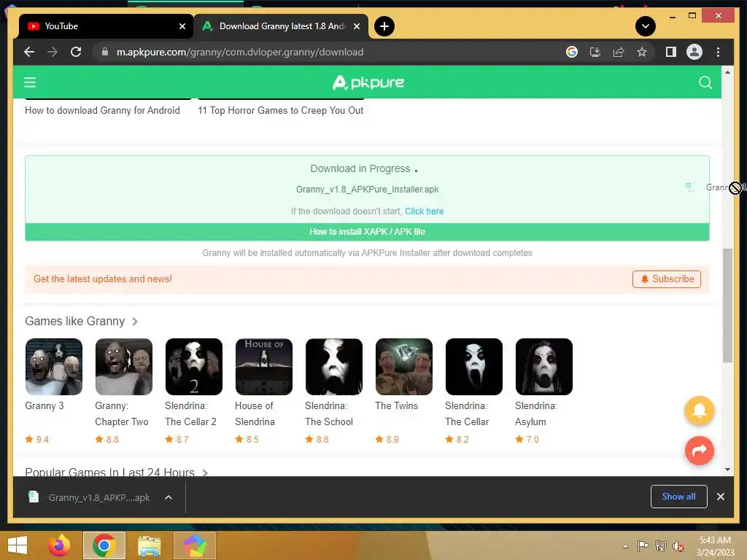Close the downloads bar
The image size is (747, 560).
(720, 497)
